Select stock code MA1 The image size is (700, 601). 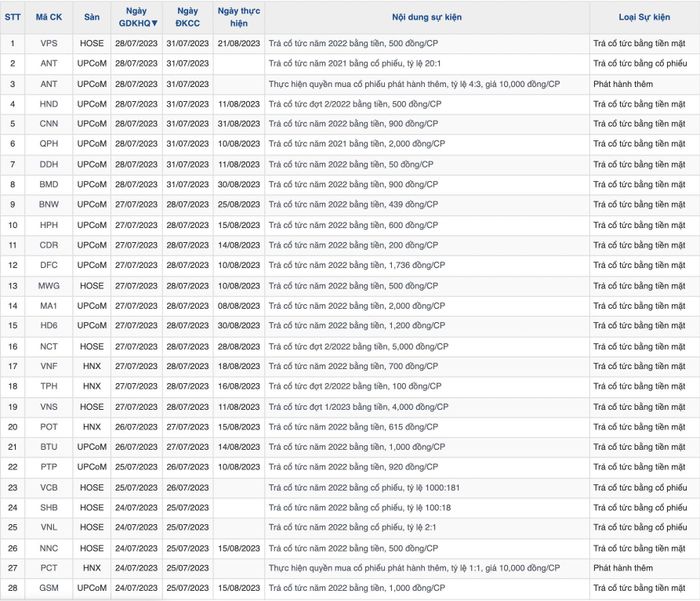pos(49,306)
